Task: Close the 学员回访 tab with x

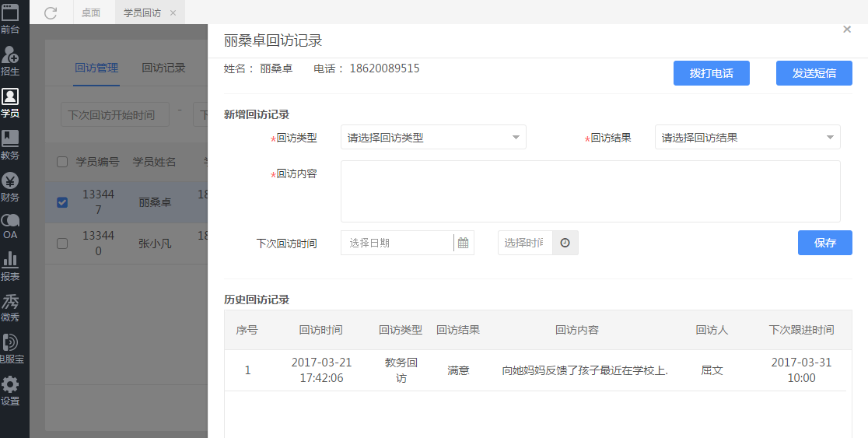Action: [x=173, y=12]
